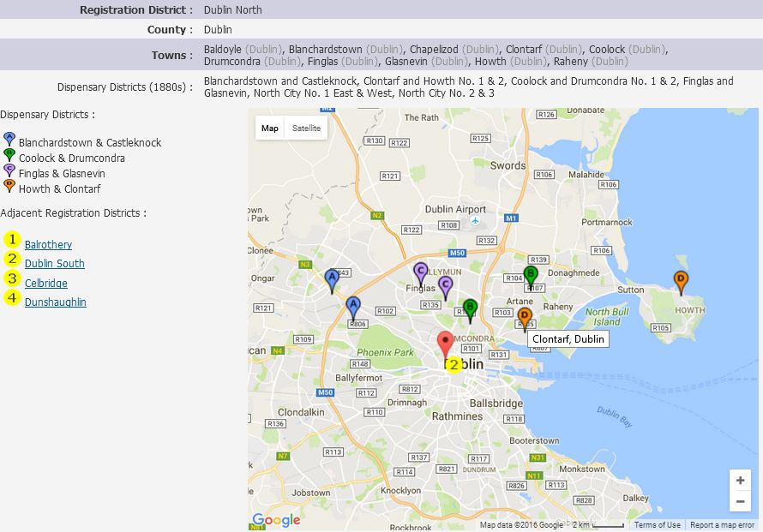Follow the Celbridge link
Image resolution: width=763 pixels, height=532 pixels.
[45, 283]
